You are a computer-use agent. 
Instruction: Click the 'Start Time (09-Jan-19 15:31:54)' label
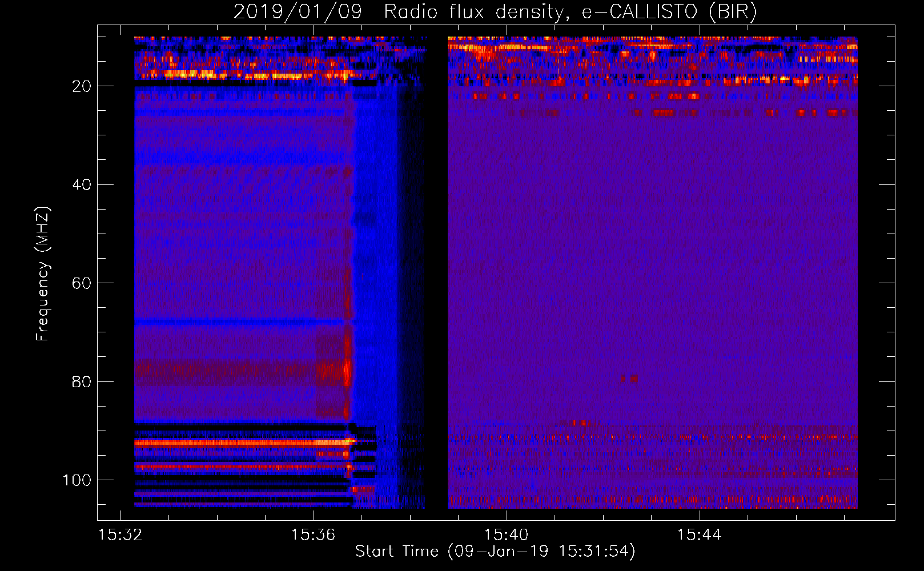click(x=495, y=552)
